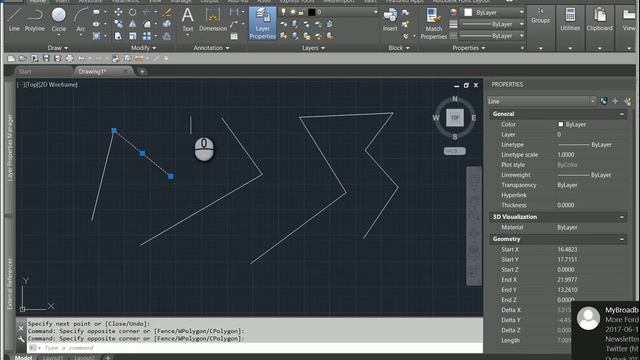Click the Table icon in Annotation panel

[x=234, y=36]
